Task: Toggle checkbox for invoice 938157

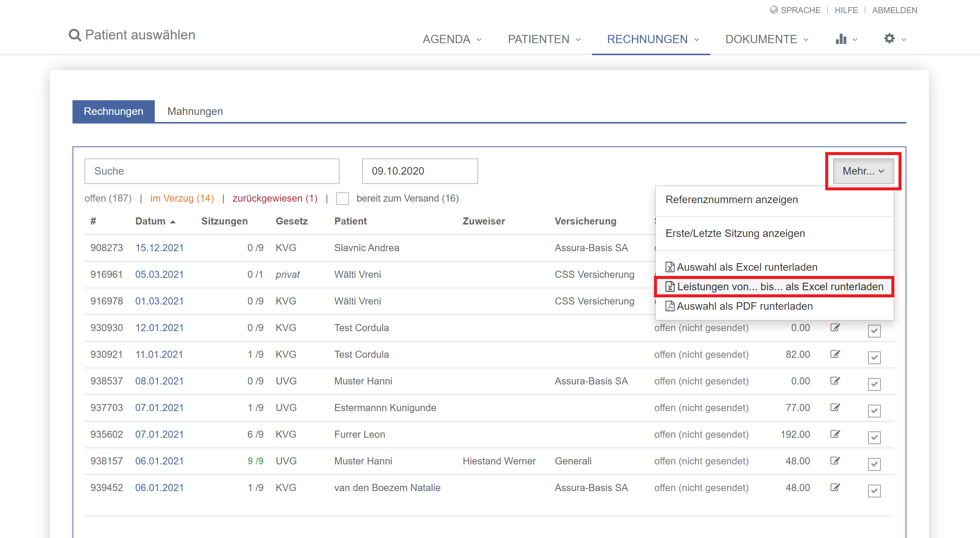Action: pos(874,464)
